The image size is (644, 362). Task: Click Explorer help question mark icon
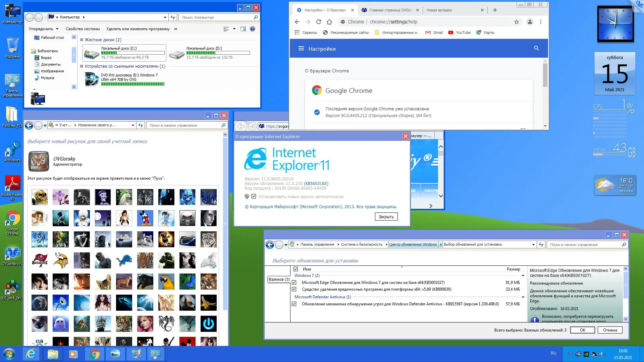(x=253, y=29)
